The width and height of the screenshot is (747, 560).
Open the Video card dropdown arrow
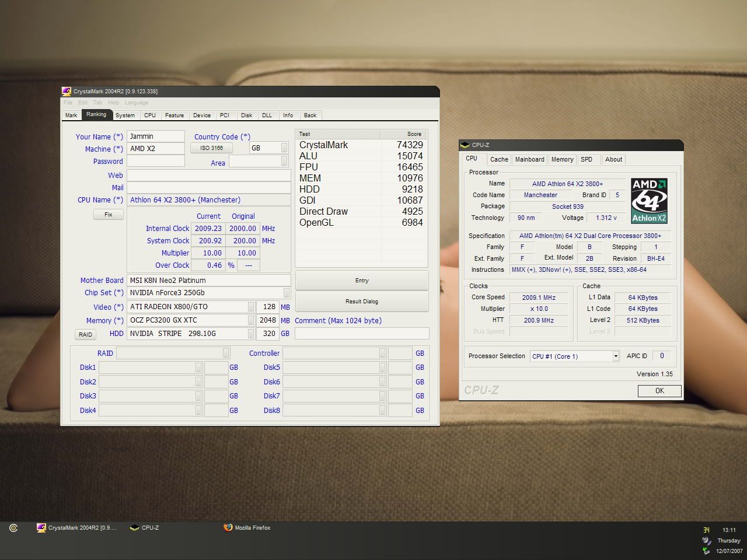click(251, 307)
